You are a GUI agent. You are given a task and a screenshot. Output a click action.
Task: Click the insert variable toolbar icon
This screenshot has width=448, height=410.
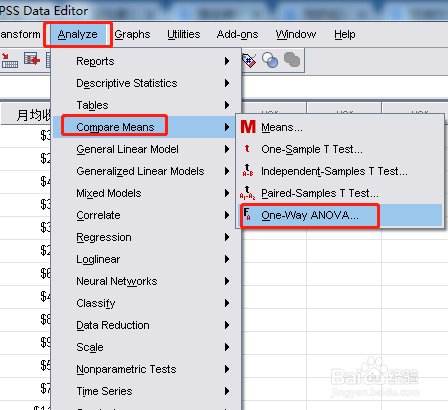click(x=32, y=60)
